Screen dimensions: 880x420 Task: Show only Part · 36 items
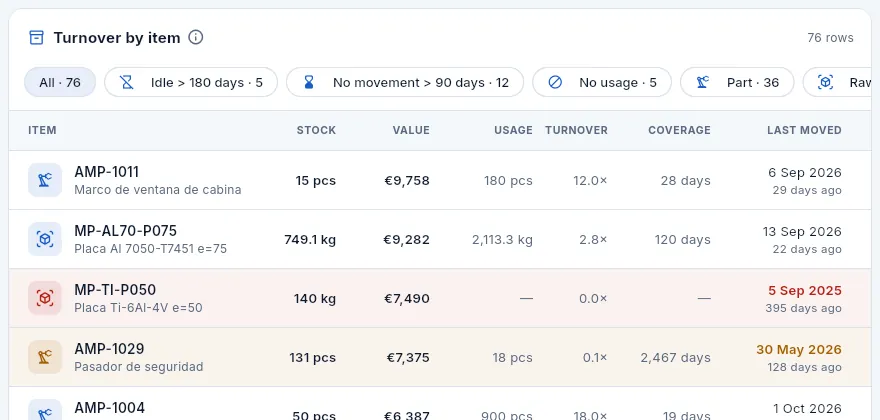tap(737, 83)
